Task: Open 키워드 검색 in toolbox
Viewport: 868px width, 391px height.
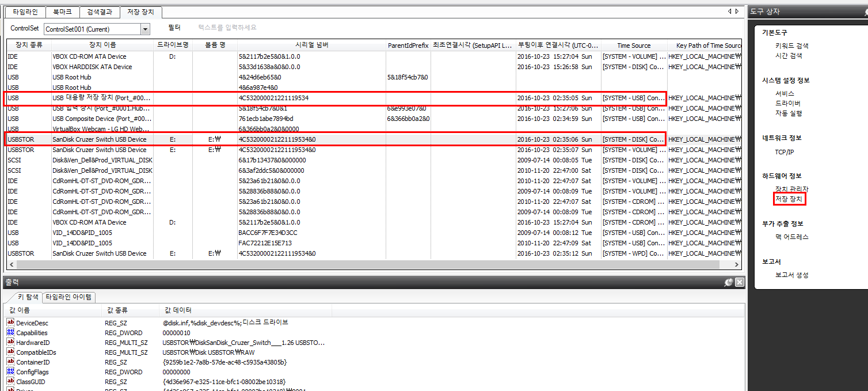Action: click(x=792, y=45)
